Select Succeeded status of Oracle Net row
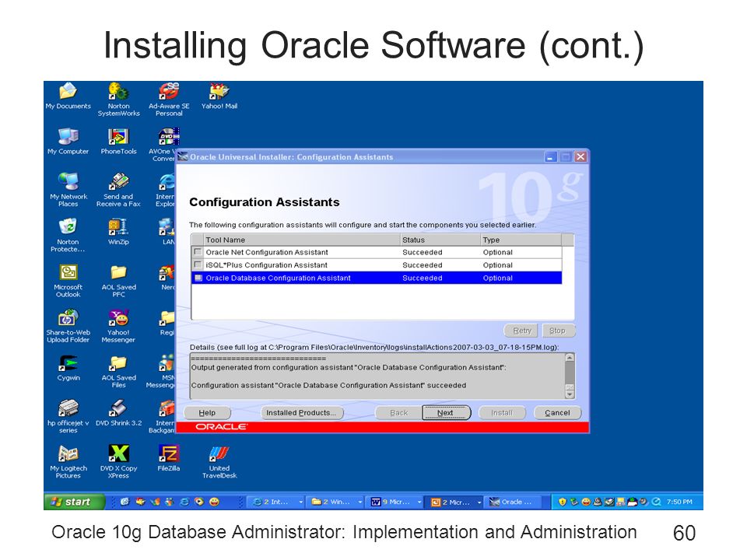747x560 pixels. [422, 252]
